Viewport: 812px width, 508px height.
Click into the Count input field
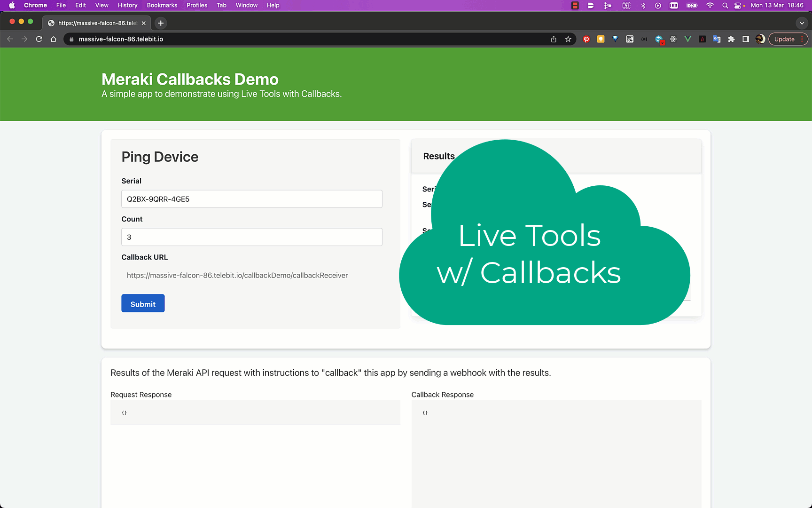[251, 237]
